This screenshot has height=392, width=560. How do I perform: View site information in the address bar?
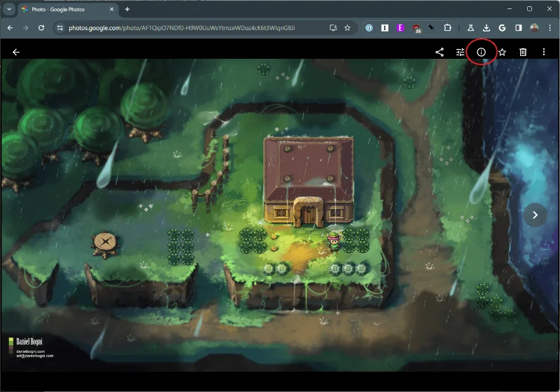60,28
